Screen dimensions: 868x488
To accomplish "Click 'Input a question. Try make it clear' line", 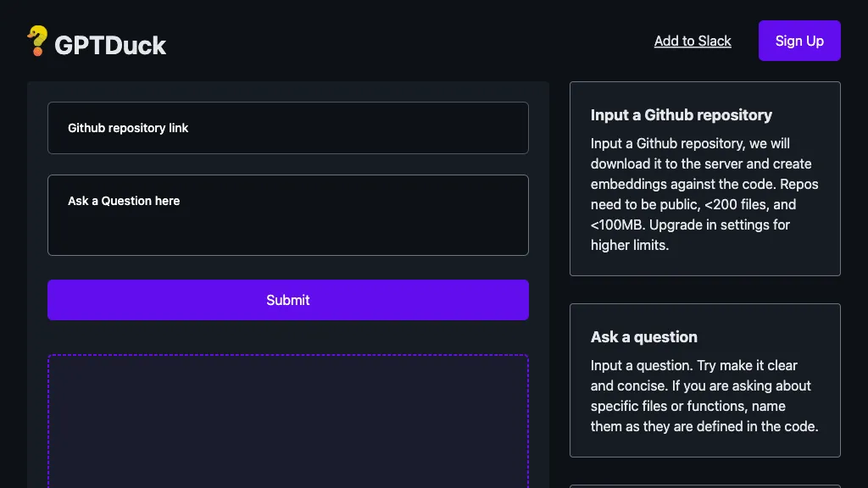I will pos(694,365).
